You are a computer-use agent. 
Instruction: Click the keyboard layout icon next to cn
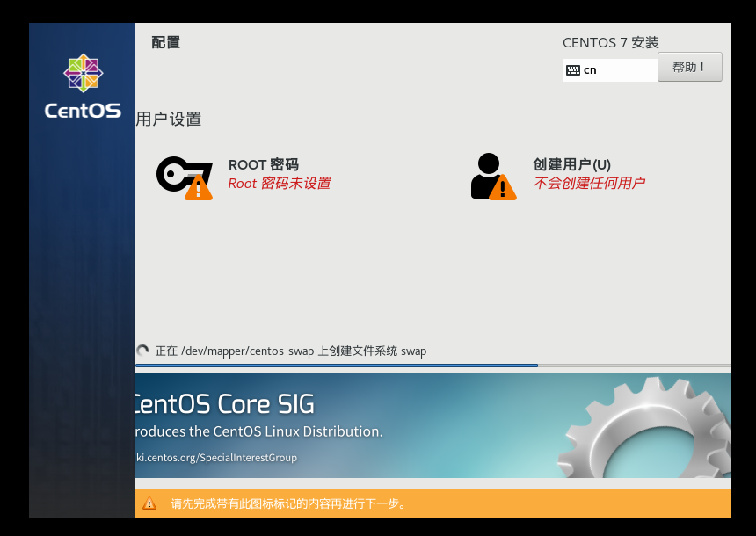pos(573,70)
